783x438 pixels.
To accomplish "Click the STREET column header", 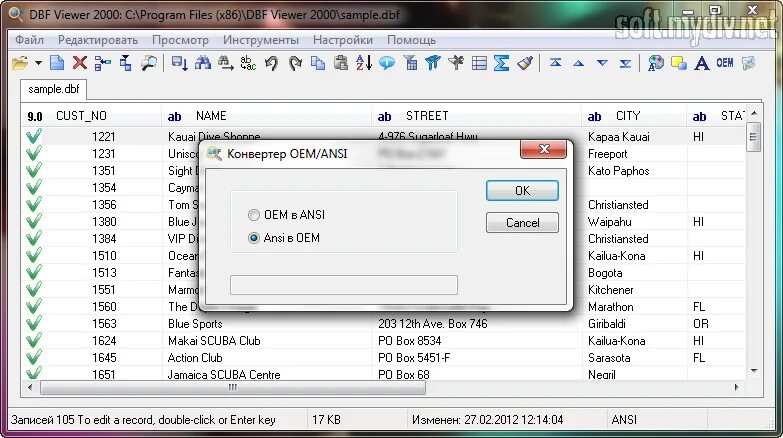I will 477,116.
